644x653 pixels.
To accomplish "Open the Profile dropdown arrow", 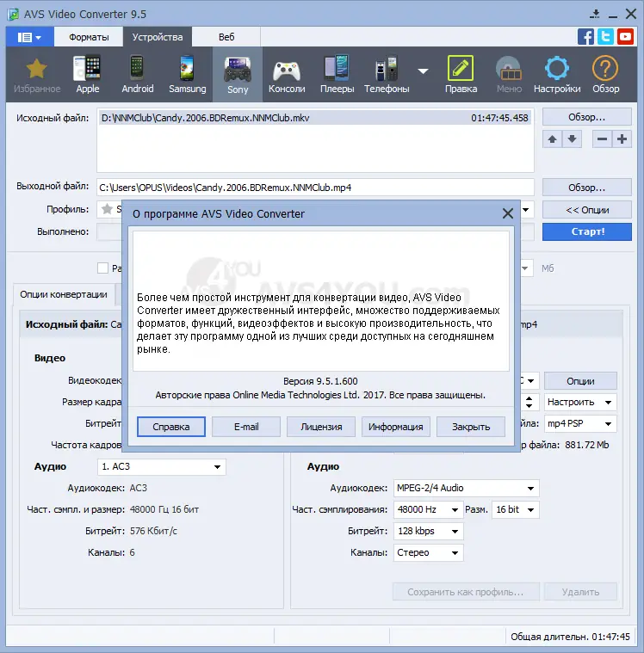I will click(x=526, y=209).
